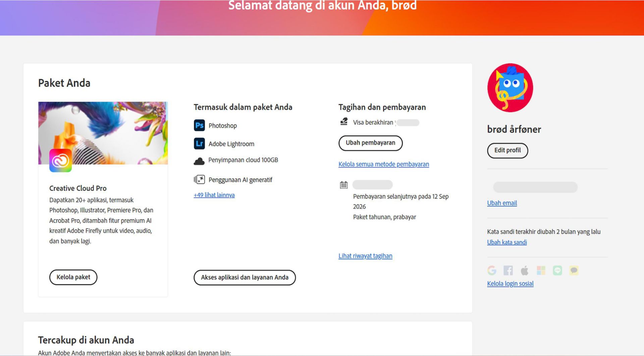Click the Adobe Lightroom icon
The width and height of the screenshot is (644, 356).
tap(199, 143)
